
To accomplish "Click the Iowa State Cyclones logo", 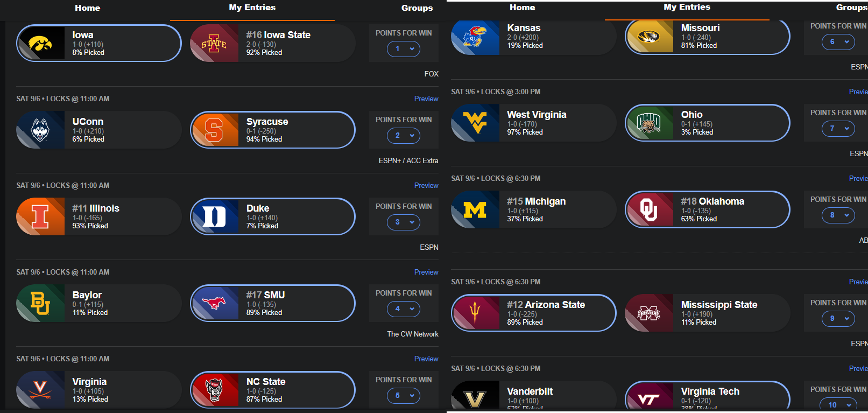I will tap(214, 43).
